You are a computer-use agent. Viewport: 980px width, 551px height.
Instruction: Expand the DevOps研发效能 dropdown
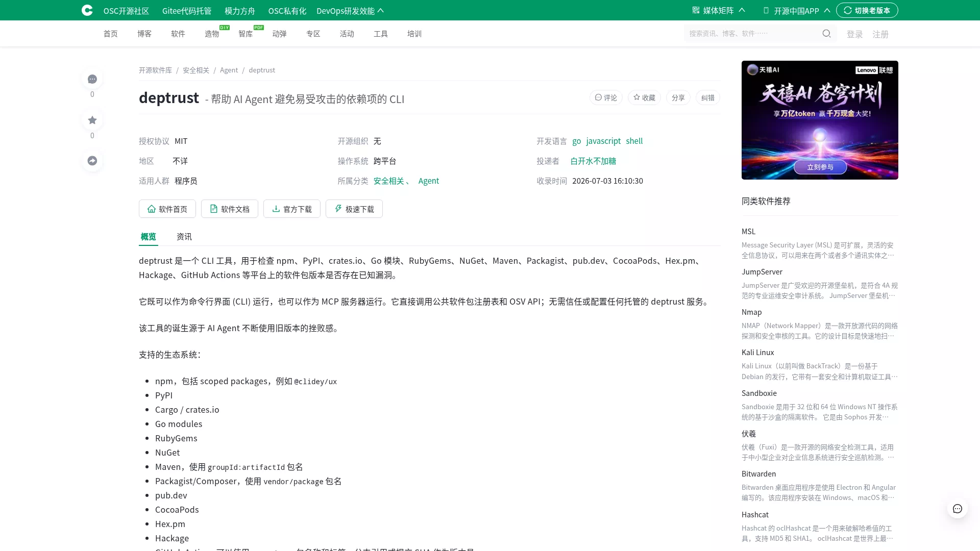tap(350, 11)
